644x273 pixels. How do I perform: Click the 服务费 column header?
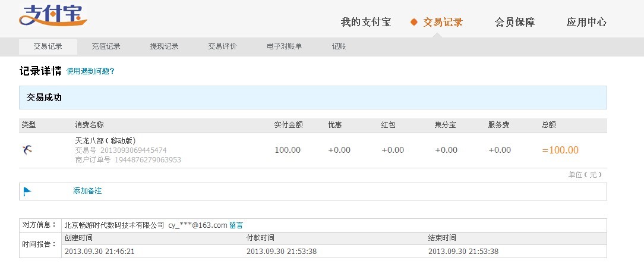click(x=498, y=125)
